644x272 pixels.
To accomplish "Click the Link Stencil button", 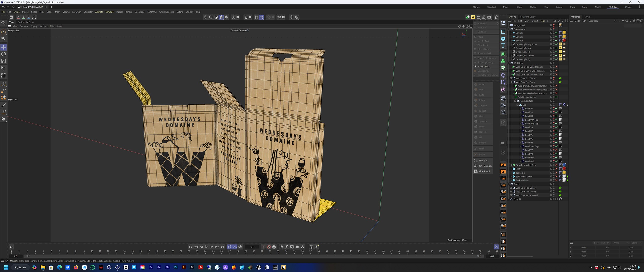I will (x=484, y=171).
